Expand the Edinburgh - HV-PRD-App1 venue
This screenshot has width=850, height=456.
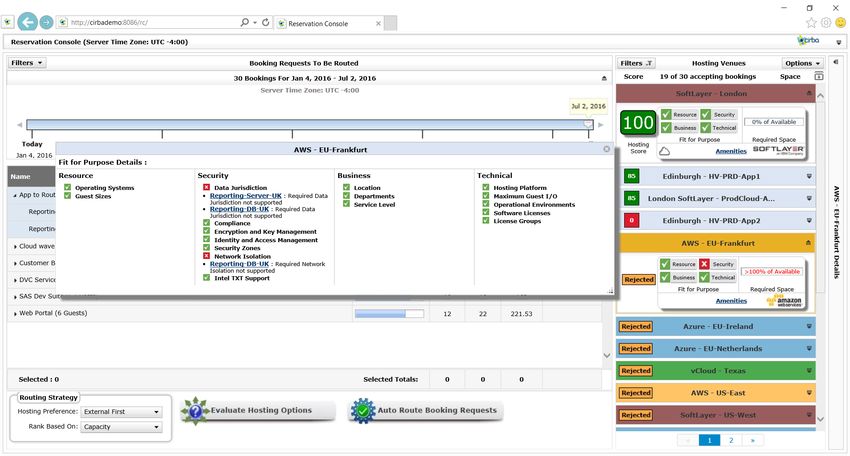click(809, 176)
